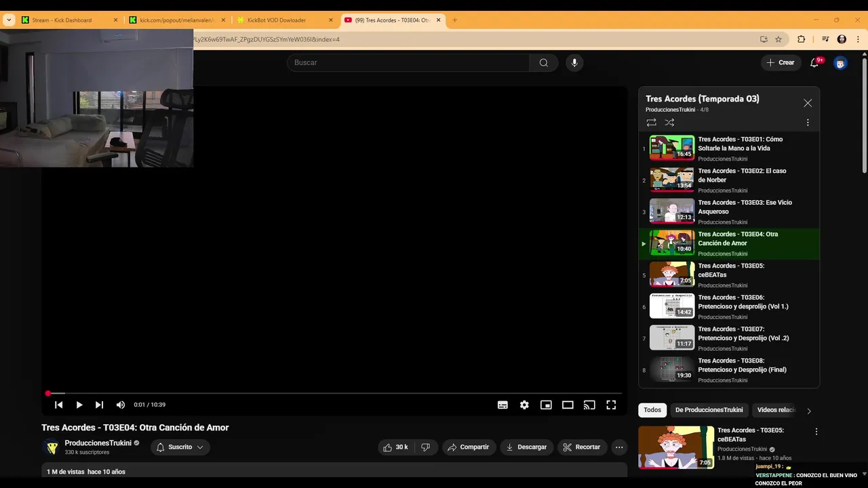Close the Tres Acordes playlist panel

pos(808,103)
